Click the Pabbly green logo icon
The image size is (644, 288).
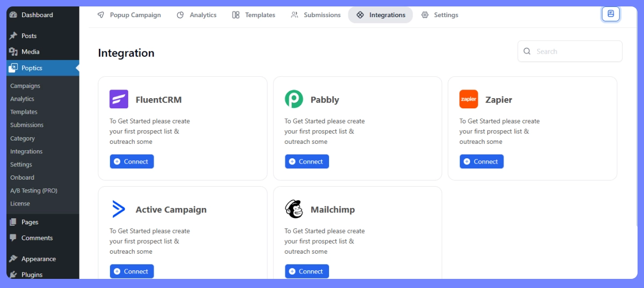click(294, 99)
